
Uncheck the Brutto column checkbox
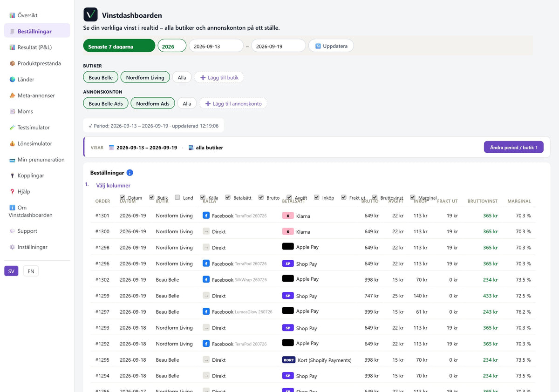point(261,197)
